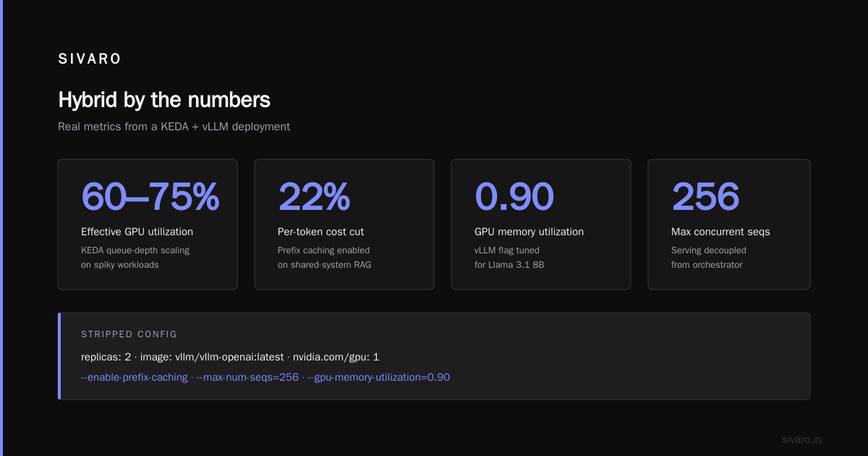The width and height of the screenshot is (868, 456).
Task: Select the Per-token cost cut label
Action: point(321,232)
